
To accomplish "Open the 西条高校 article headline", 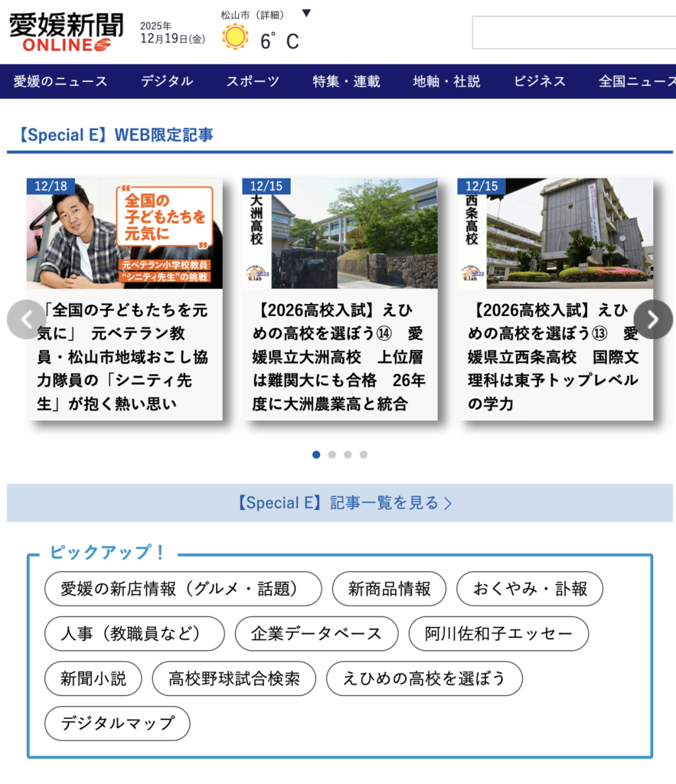I will click(x=554, y=356).
